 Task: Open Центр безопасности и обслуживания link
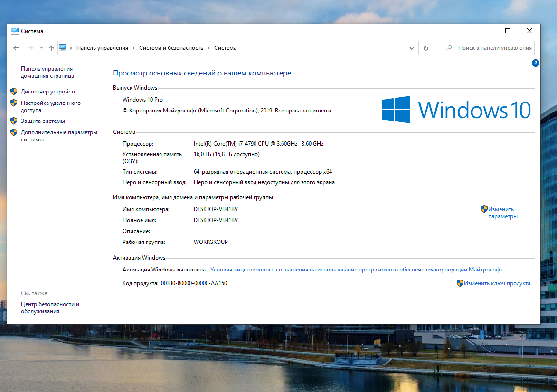50,308
